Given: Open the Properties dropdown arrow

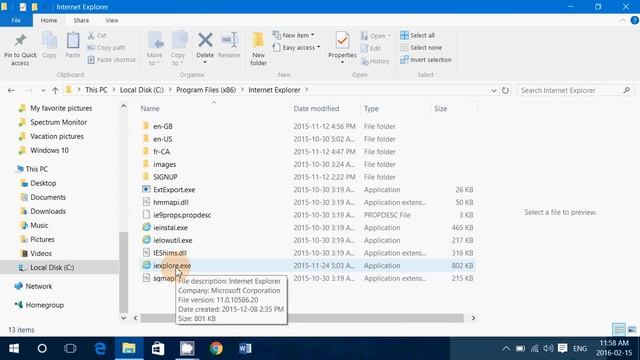Looking at the screenshot, I should pyautogui.click(x=342, y=62).
